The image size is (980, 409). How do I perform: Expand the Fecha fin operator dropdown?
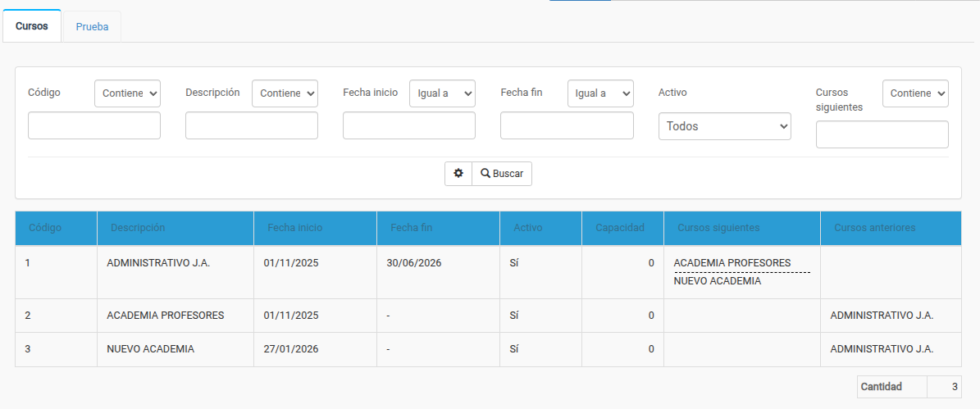pyautogui.click(x=600, y=93)
